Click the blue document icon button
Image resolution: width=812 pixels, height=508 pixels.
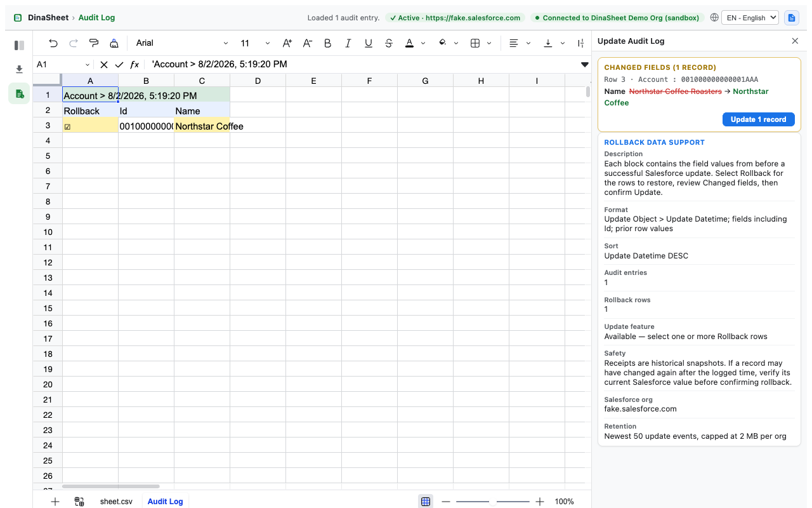791,18
